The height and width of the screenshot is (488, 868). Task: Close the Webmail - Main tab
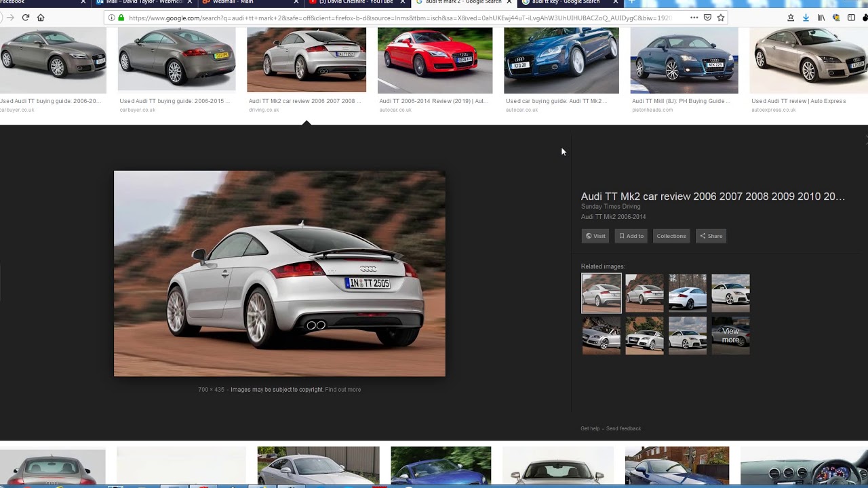296,2
